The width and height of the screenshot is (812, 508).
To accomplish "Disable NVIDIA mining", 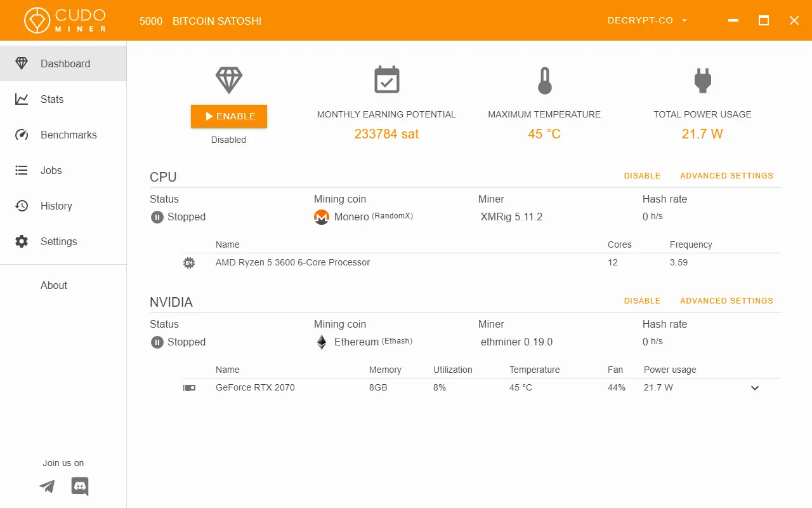I will [642, 300].
